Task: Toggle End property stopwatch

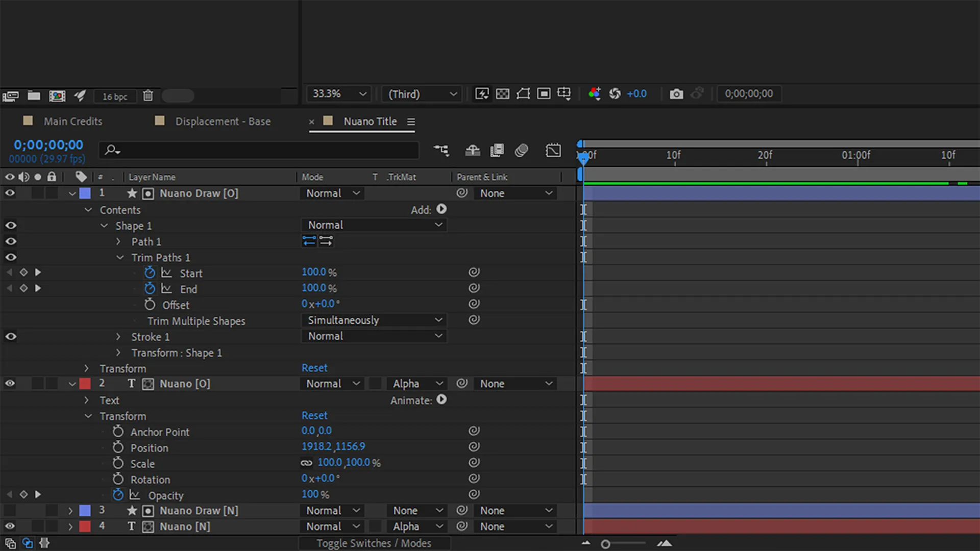Action: 150,288
